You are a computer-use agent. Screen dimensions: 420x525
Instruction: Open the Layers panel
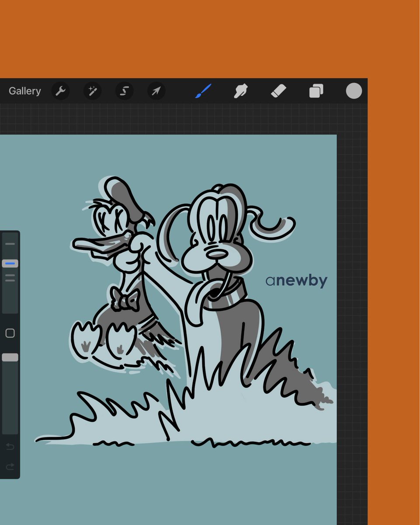point(316,91)
